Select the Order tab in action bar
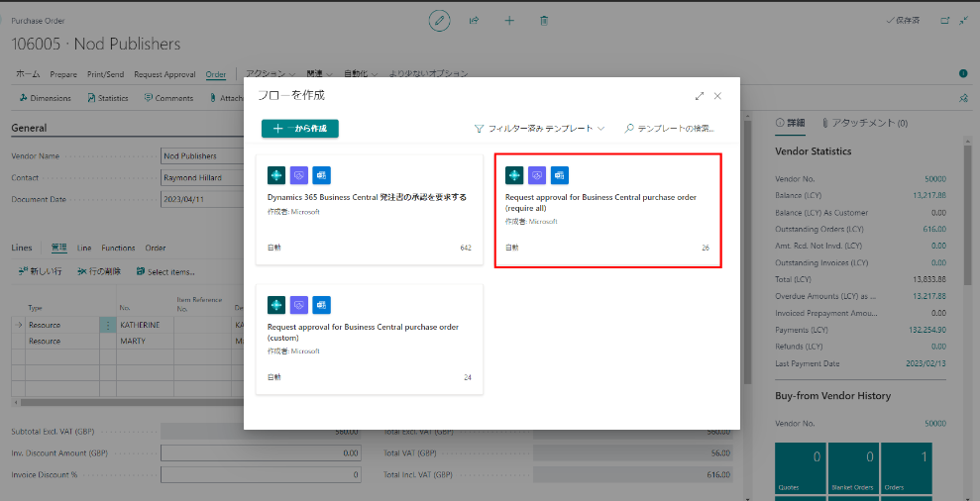Image resolution: width=980 pixels, height=501 pixels. (216, 73)
